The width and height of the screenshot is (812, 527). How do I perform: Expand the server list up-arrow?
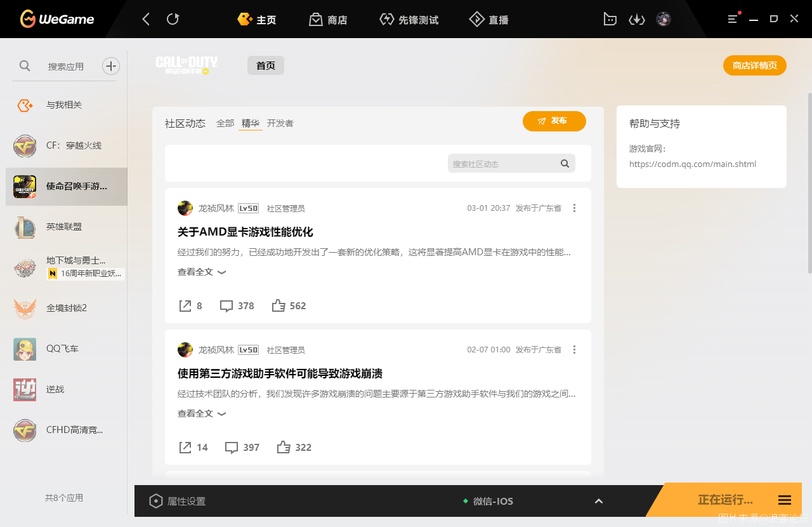599,502
